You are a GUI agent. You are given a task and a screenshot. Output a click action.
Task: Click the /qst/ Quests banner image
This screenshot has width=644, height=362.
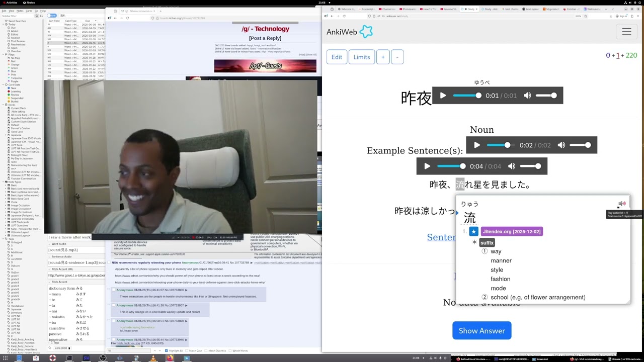(x=265, y=66)
